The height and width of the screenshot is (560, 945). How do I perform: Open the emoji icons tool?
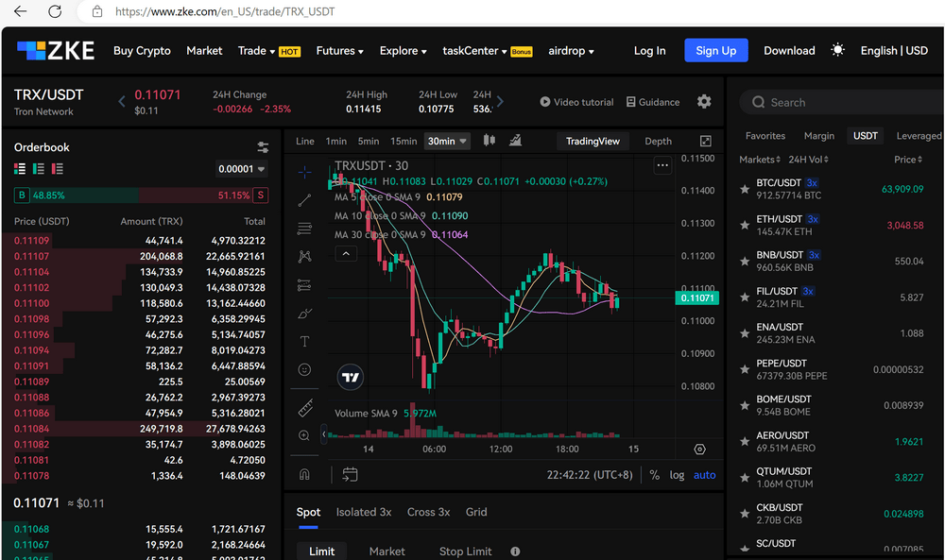(305, 370)
